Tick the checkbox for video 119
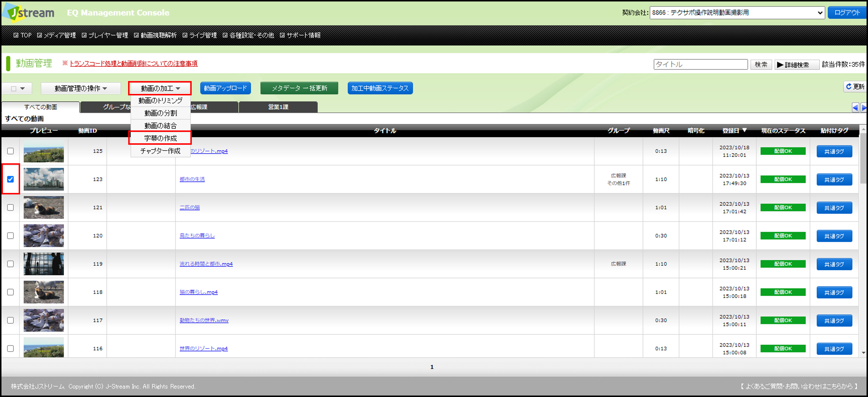 11,264
